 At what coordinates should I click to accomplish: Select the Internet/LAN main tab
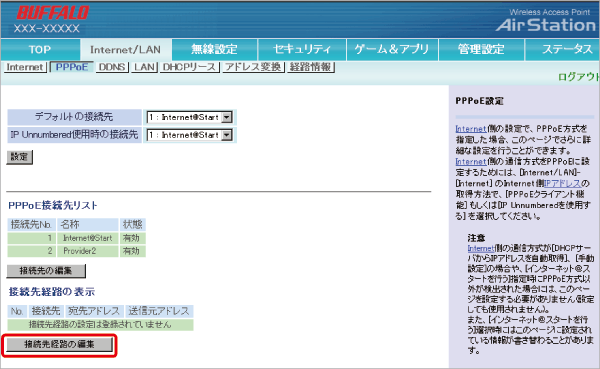pos(126,49)
